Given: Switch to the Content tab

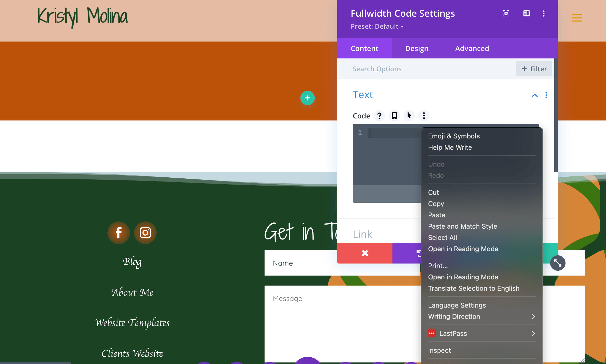Looking at the screenshot, I should click(x=365, y=48).
